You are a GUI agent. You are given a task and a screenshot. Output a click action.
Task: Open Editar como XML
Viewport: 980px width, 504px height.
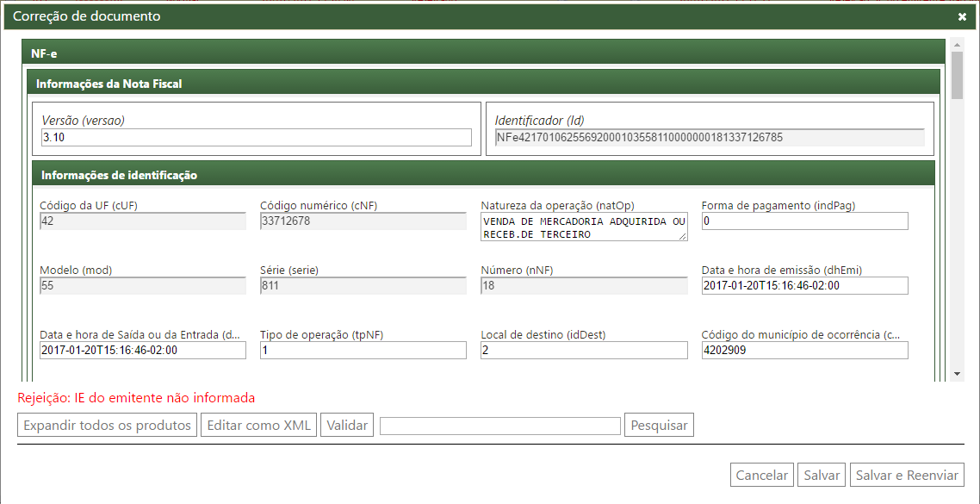coord(258,426)
